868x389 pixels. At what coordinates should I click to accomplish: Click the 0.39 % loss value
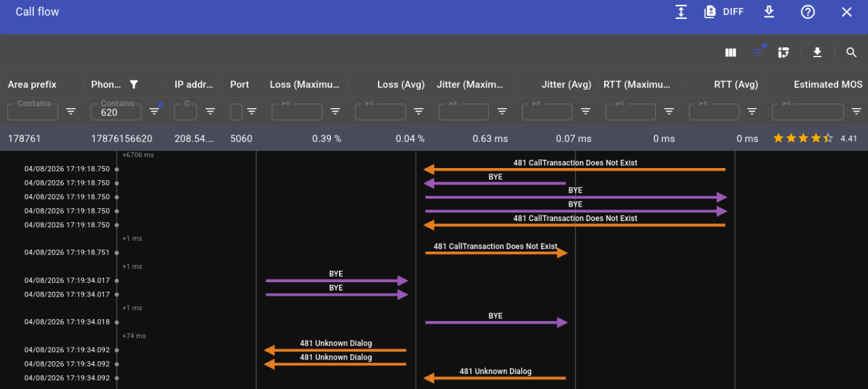click(327, 138)
